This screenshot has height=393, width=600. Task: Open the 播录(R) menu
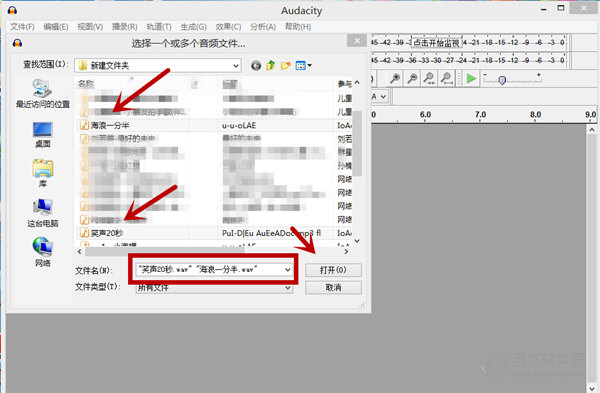[125, 27]
